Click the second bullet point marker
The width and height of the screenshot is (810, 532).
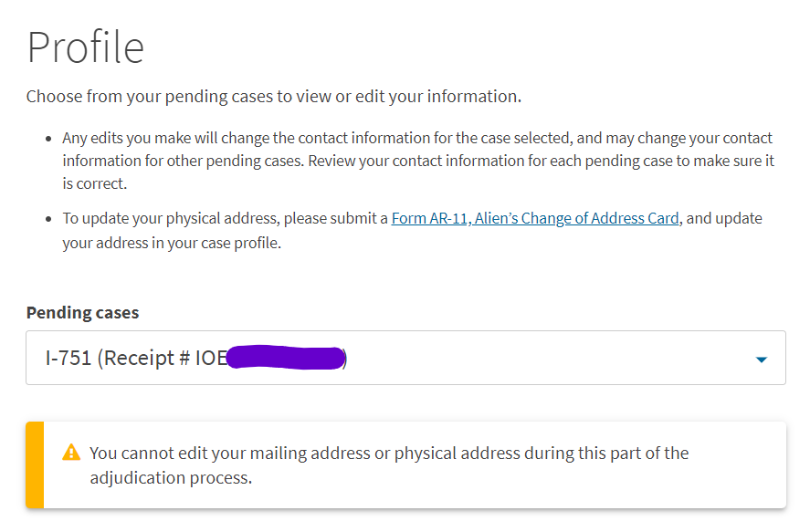48,219
